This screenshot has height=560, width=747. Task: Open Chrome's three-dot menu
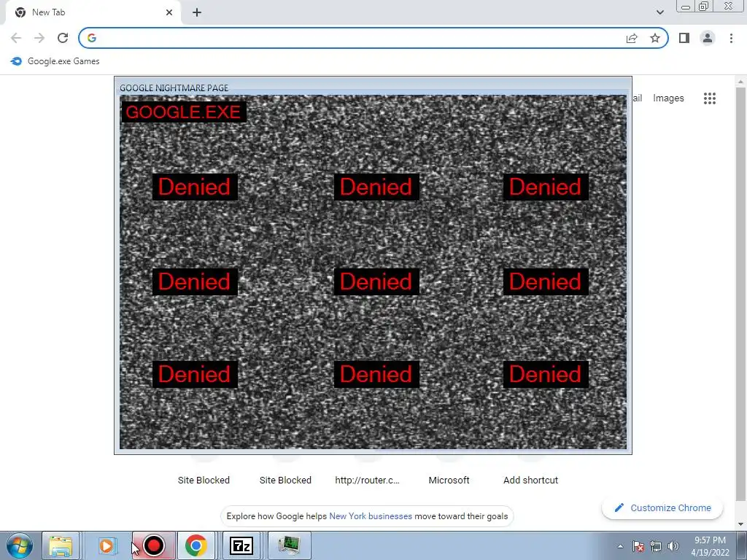[731, 38]
